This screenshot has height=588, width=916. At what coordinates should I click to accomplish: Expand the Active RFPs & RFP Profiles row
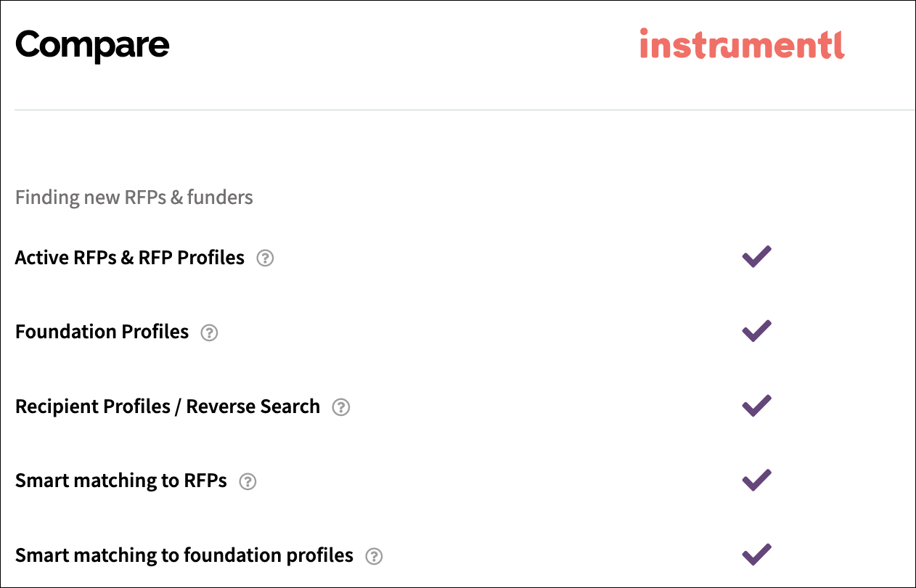click(x=129, y=258)
